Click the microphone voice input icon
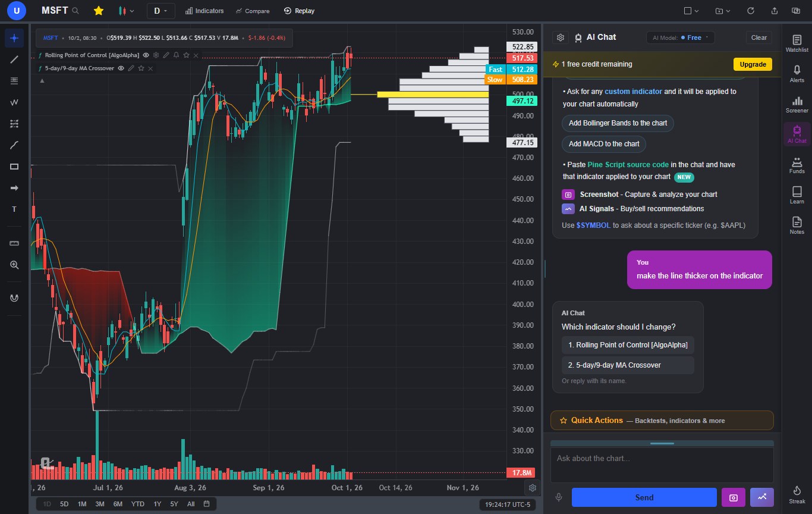The height and width of the screenshot is (514, 812). click(559, 497)
